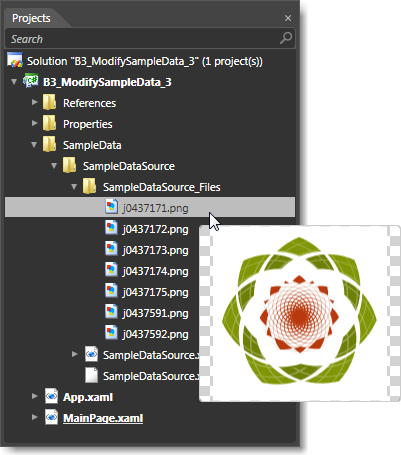The width and height of the screenshot is (401, 455).
Task: Click image file icon for j0437592.png
Action: tap(111, 333)
